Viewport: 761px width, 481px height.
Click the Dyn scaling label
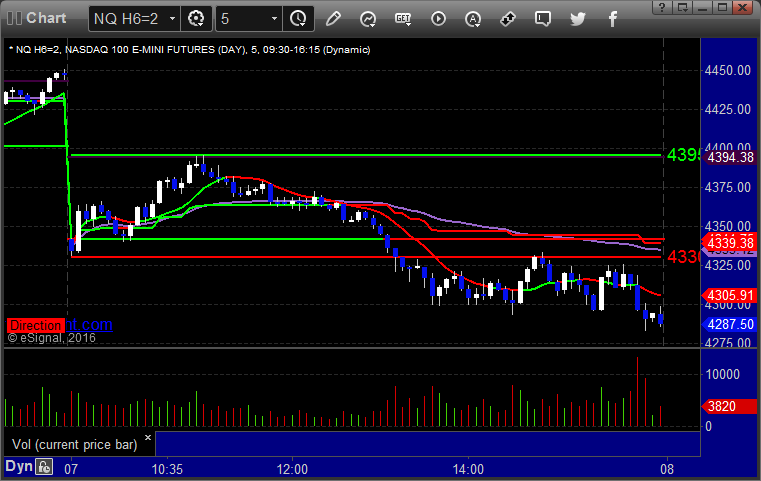pyautogui.click(x=19, y=467)
